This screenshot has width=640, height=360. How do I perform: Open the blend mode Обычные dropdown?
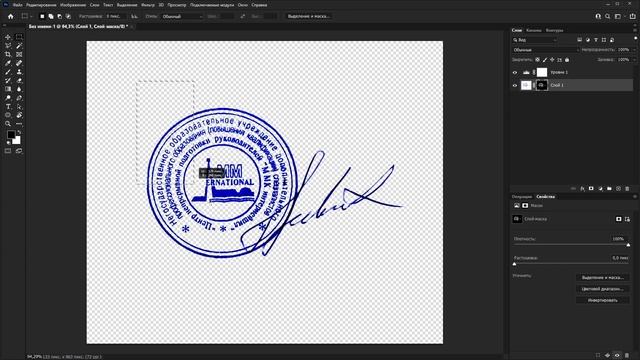(x=546, y=50)
